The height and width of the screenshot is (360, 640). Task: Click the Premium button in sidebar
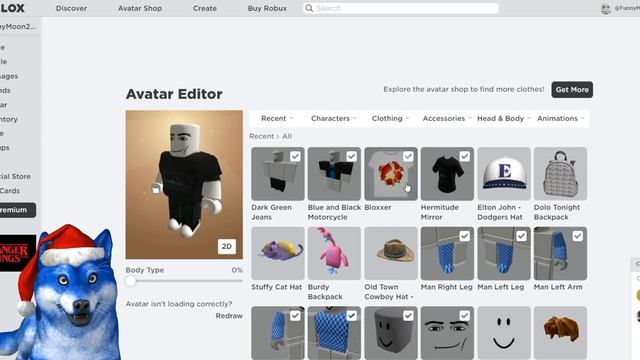click(17, 210)
